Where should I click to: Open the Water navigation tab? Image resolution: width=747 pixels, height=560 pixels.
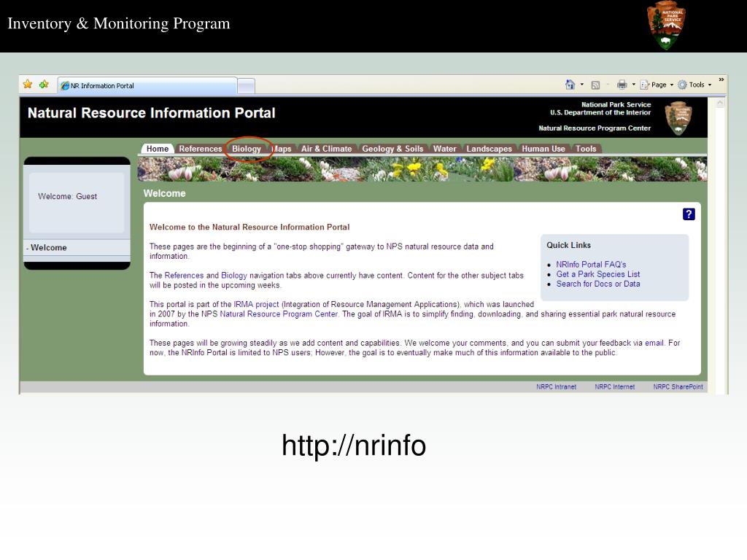[444, 149]
